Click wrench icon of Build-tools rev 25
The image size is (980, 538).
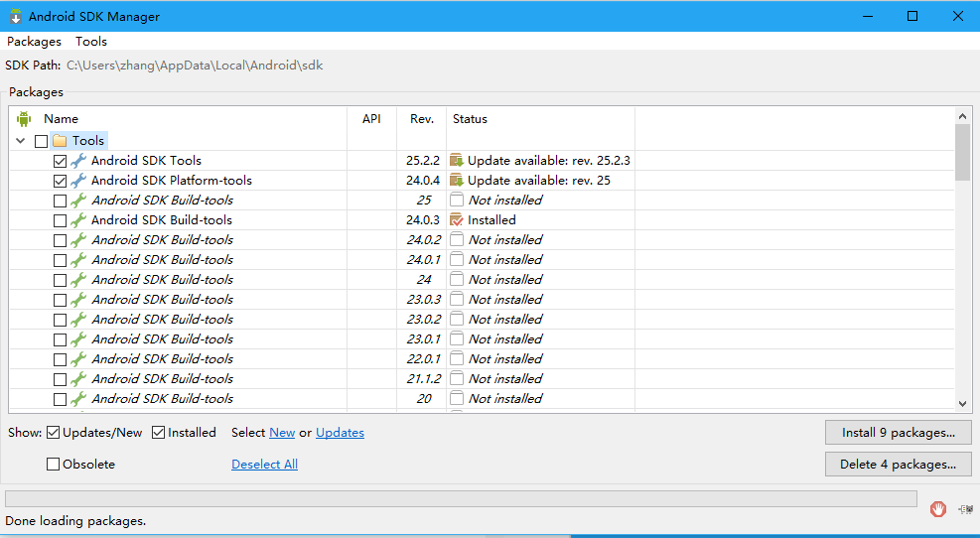point(78,201)
